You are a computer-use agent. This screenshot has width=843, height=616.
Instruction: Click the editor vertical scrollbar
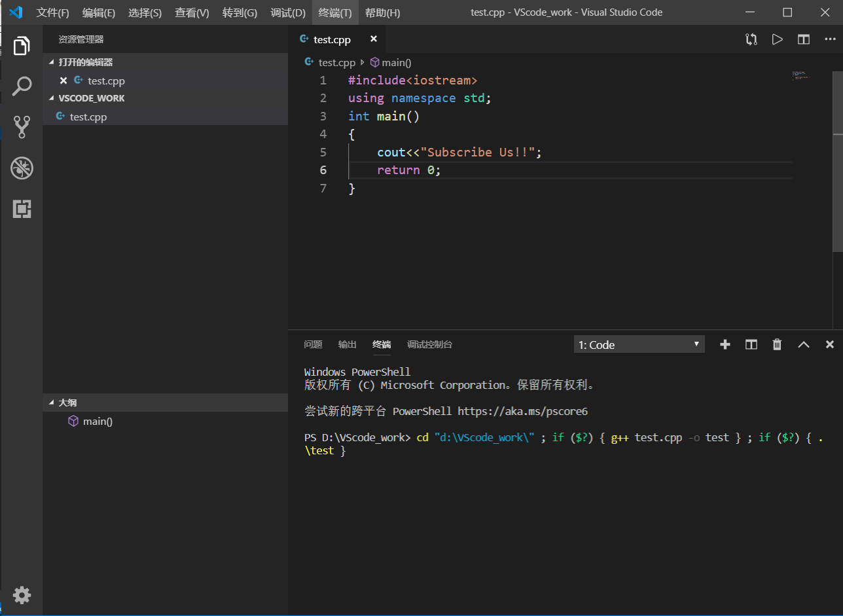click(838, 162)
